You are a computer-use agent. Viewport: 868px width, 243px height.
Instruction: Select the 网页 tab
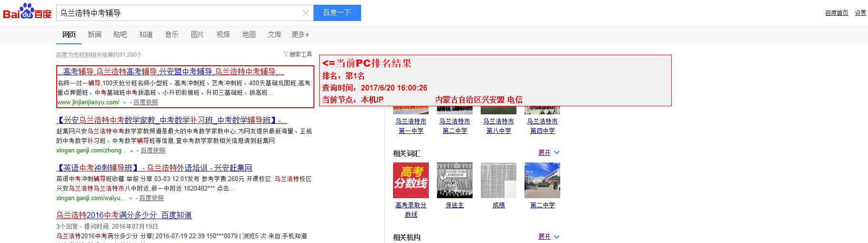point(69,34)
